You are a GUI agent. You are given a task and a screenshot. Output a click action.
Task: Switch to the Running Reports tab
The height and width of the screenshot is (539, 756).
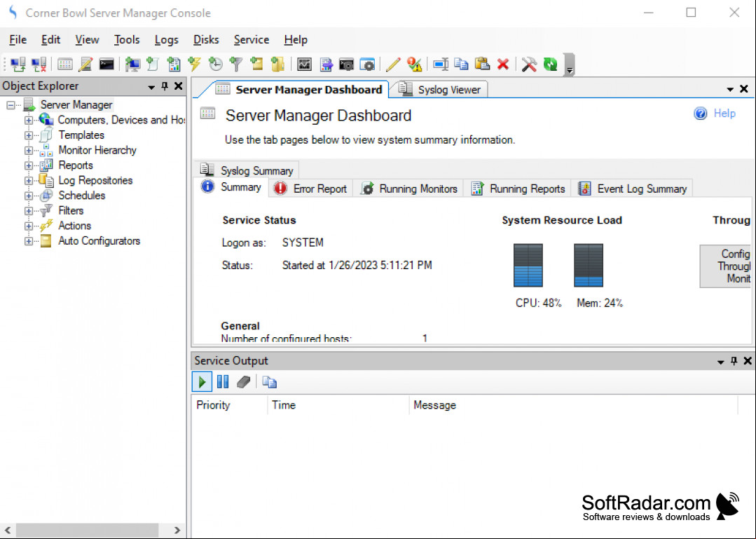tap(518, 189)
